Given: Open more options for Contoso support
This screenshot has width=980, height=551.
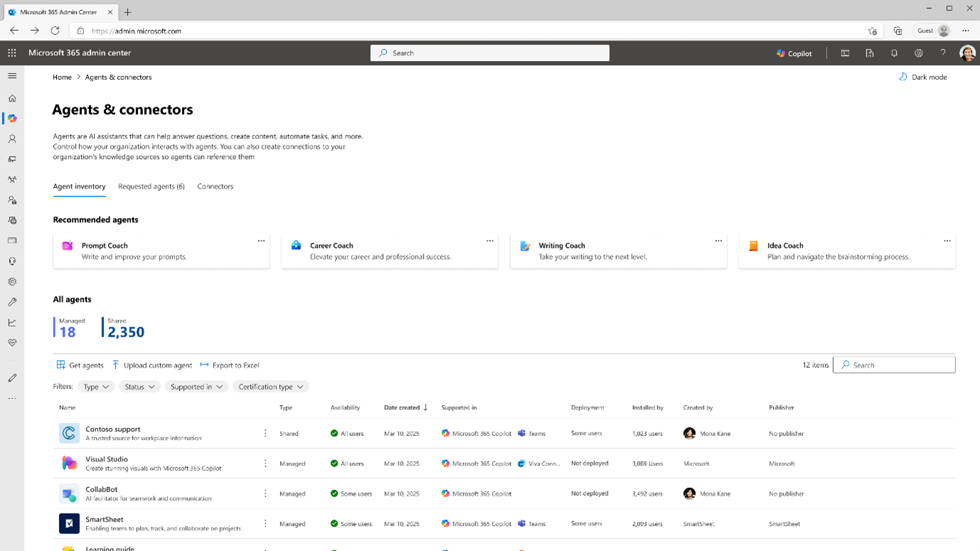Looking at the screenshot, I should pyautogui.click(x=265, y=433).
